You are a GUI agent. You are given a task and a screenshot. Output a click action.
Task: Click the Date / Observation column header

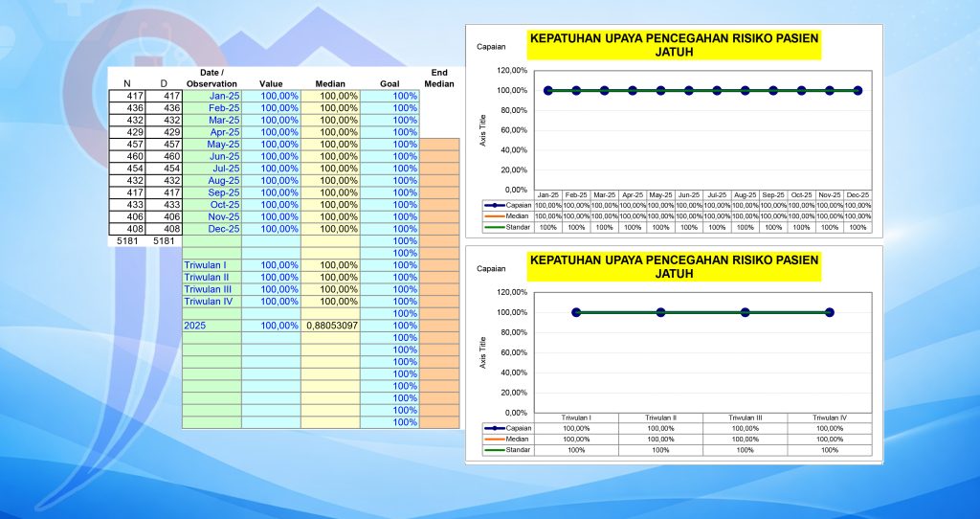212,78
